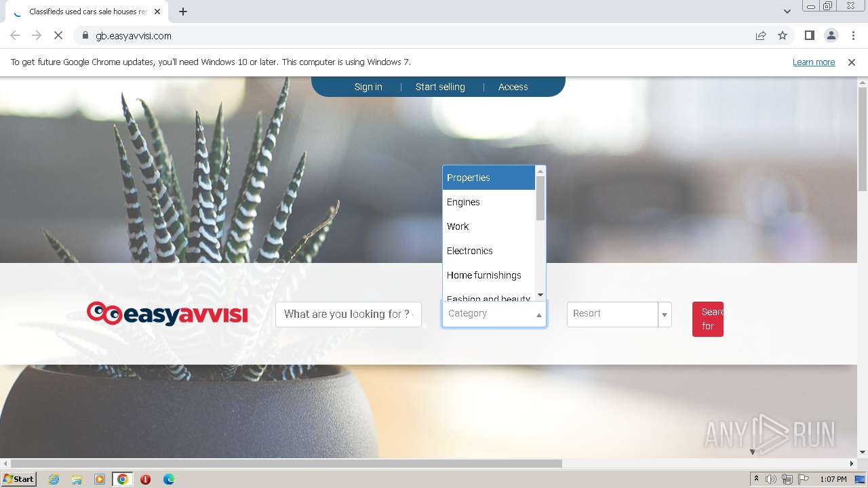The height and width of the screenshot is (488, 868).
Task: Click the What are you looking for field
Action: tap(349, 314)
